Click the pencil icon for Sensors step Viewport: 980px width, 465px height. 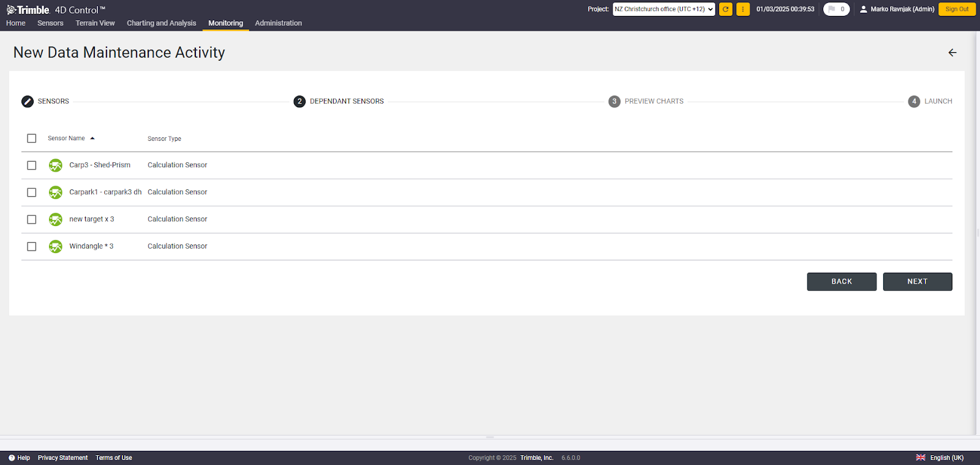point(28,102)
